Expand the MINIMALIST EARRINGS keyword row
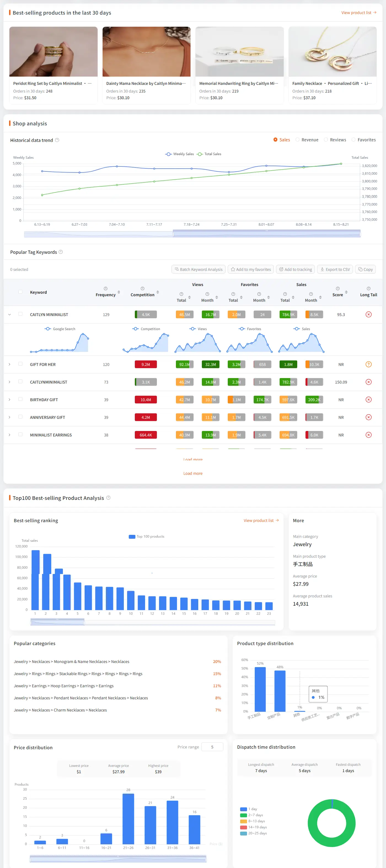Image resolution: width=386 pixels, height=868 pixels. 9,435
